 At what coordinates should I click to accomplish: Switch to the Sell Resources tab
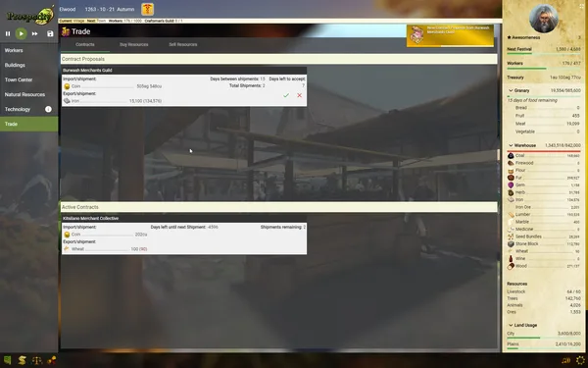[183, 45]
